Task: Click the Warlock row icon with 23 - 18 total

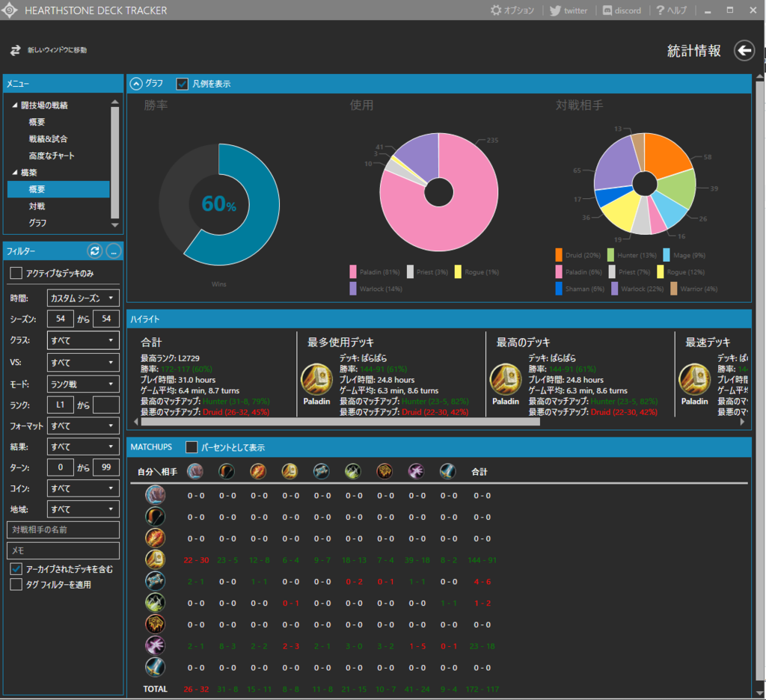Action: (156, 645)
